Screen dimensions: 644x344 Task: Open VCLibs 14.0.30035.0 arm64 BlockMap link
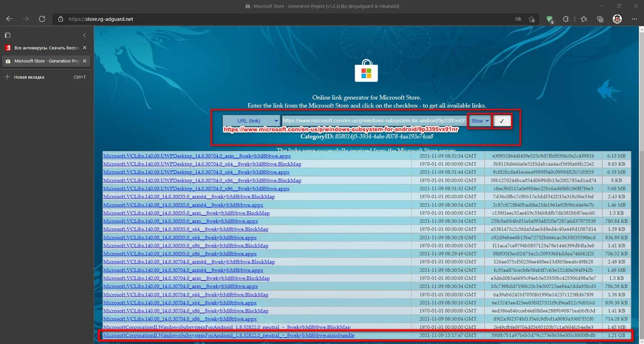point(189,196)
